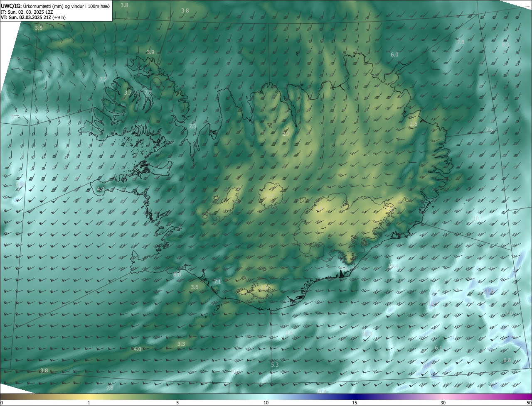
Task: Click the color scale tick labeled 5
Action: point(177,403)
